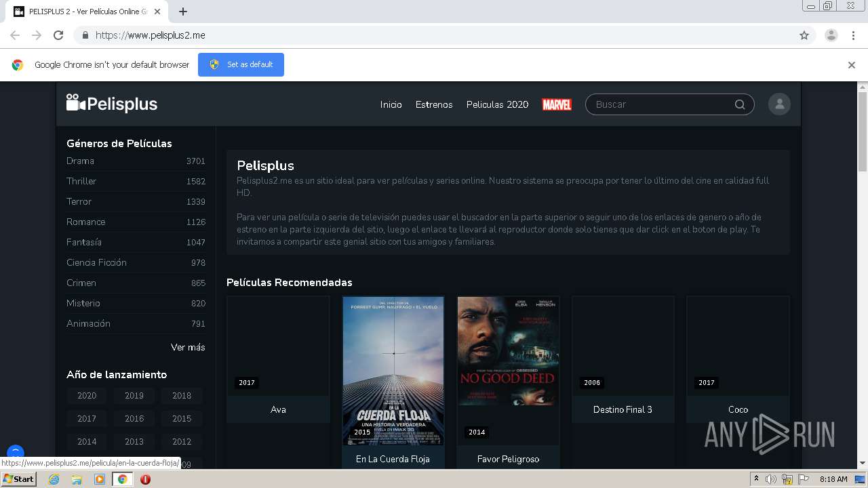Filter by release year 2014
This screenshot has height=488, width=868.
[x=87, y=442]
